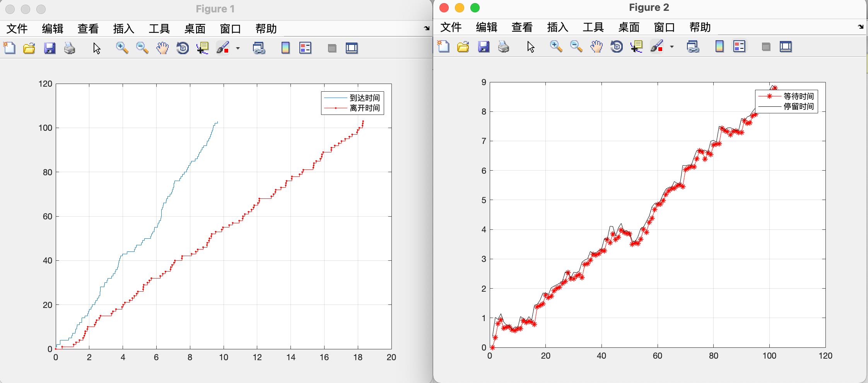Open 帮助 menu in Figure 2
The width and height of the screenshot is (868, 383).
700,27
